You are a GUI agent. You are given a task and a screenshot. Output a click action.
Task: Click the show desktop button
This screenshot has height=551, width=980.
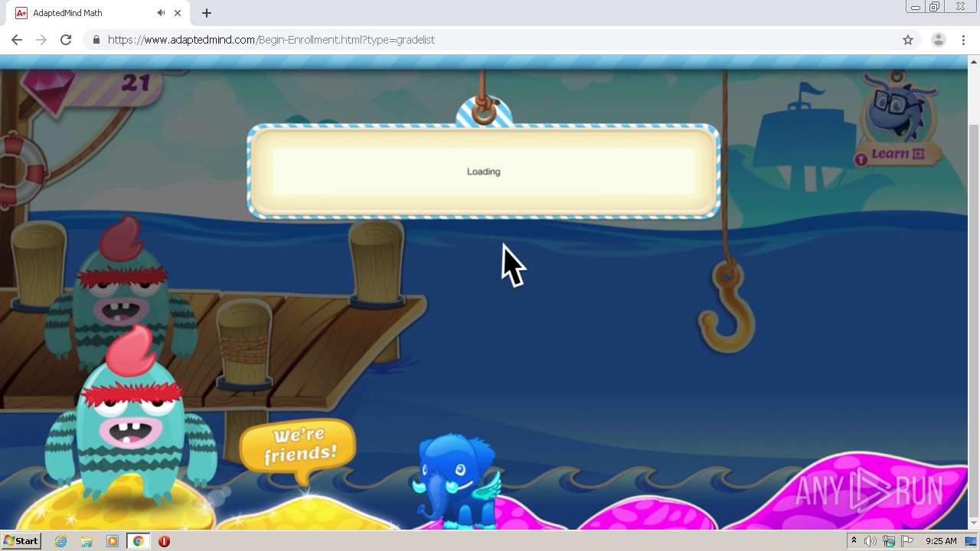click(x=972, y=541)
